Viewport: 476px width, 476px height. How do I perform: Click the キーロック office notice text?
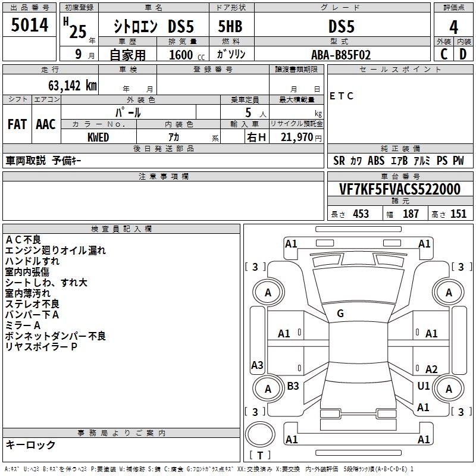point(30,444)
